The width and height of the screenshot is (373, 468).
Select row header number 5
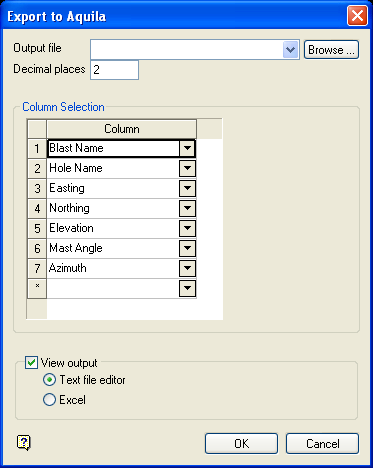[37, 228]
